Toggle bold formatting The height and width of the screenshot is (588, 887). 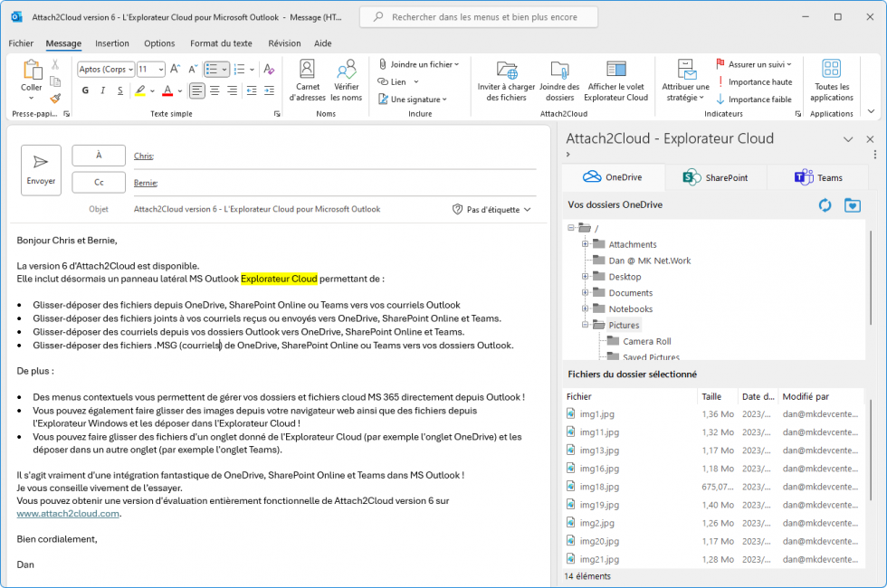pos(85,91)
